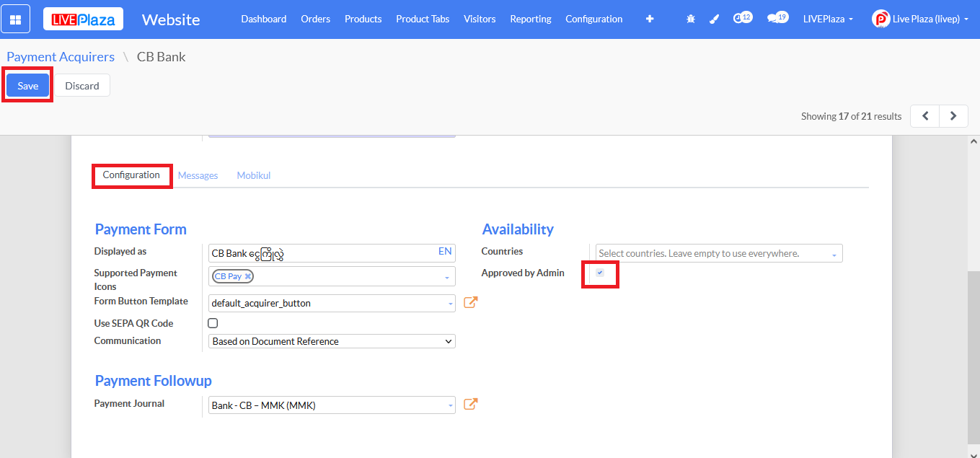The height and width of the screenshot is (458, 980).
Task: Open the Countries selection dropdown
Action: coord(719,253)
